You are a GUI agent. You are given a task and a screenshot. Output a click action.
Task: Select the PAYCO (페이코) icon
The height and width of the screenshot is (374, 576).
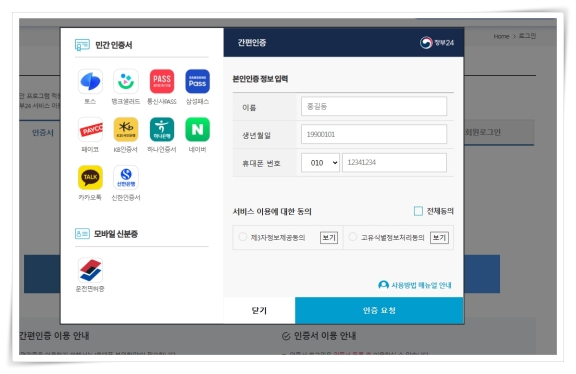(x=90, y=129)
